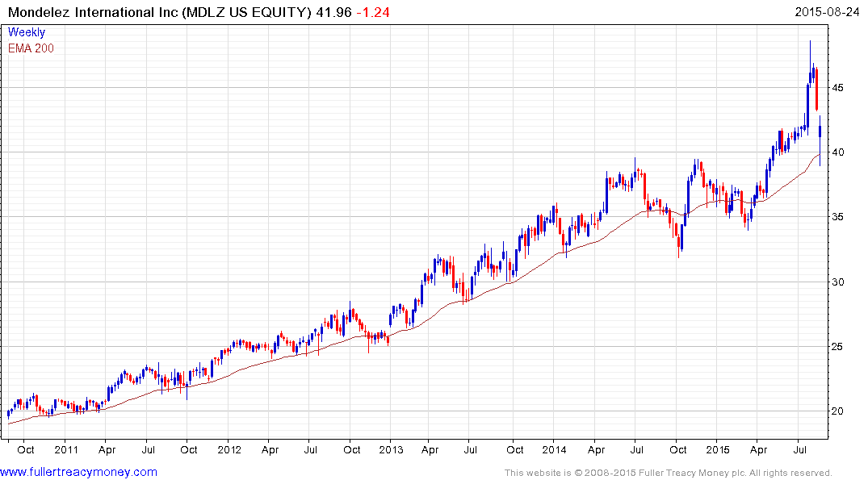868x484 pixels.
Task: Click the 40 price axis label
Action: tap(837, 152)
